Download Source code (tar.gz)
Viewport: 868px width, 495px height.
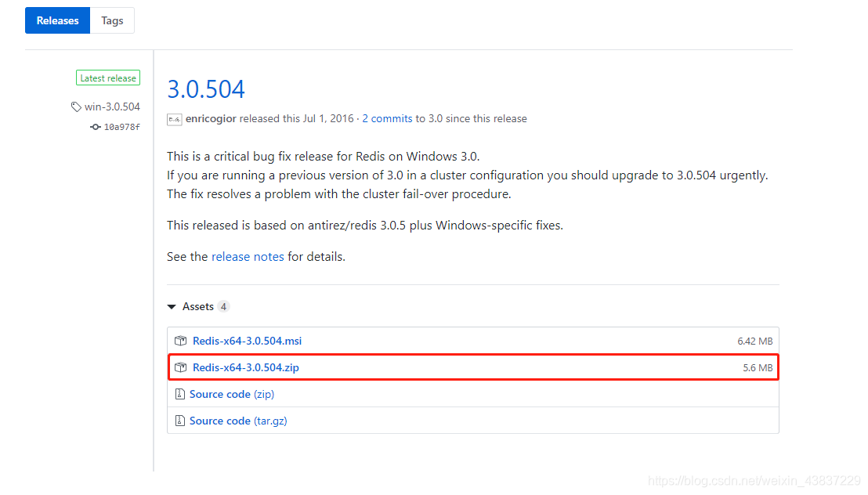pos(238,421)
